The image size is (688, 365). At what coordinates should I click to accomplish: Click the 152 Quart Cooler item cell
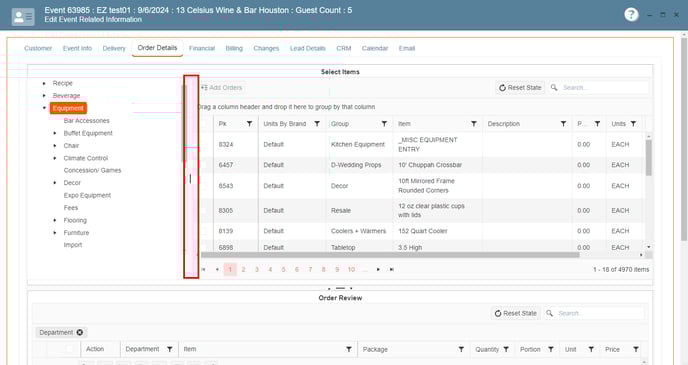(x=437, y=231)
